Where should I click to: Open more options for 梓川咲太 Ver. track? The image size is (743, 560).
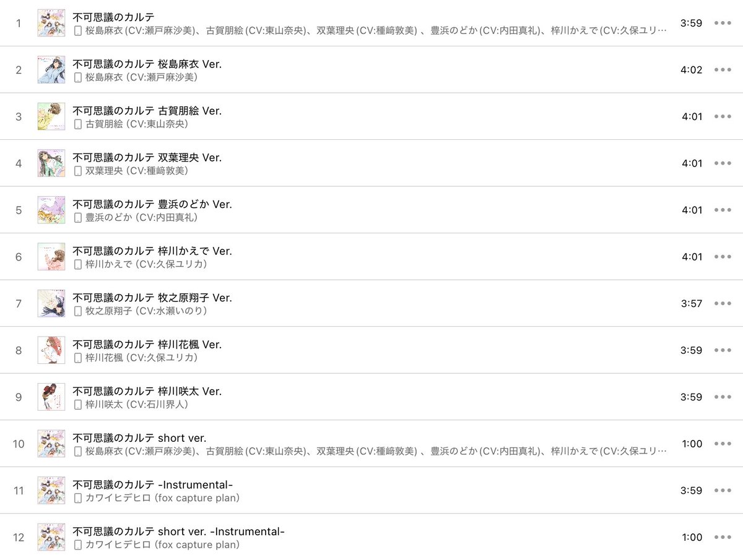click(x=723, y=397)
